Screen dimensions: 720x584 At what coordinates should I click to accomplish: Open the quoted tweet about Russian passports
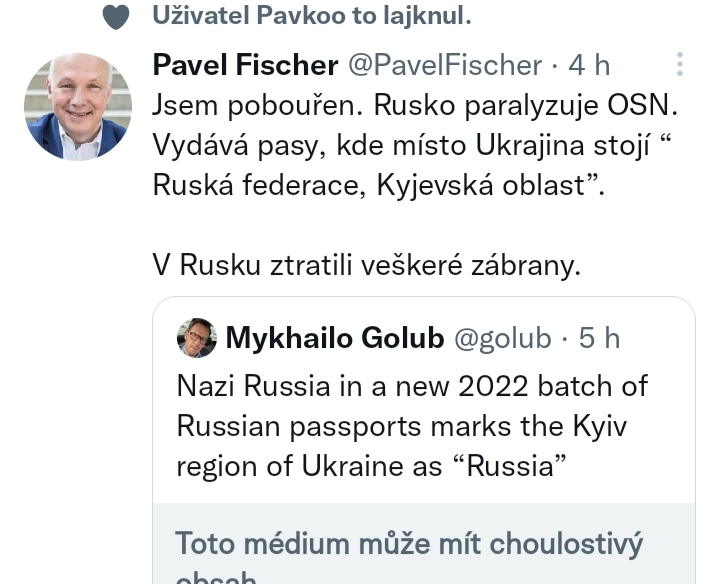click(x=412, y=425)
